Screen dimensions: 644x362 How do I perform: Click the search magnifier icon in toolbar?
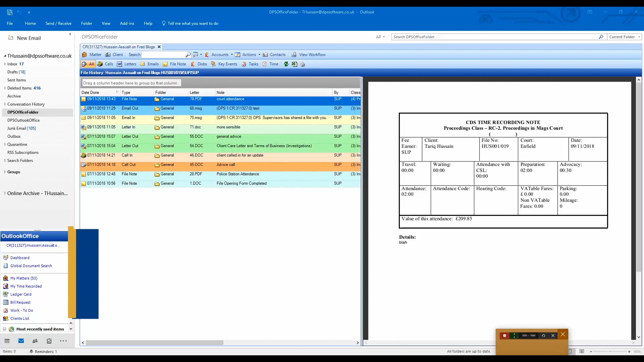[188, 55]
